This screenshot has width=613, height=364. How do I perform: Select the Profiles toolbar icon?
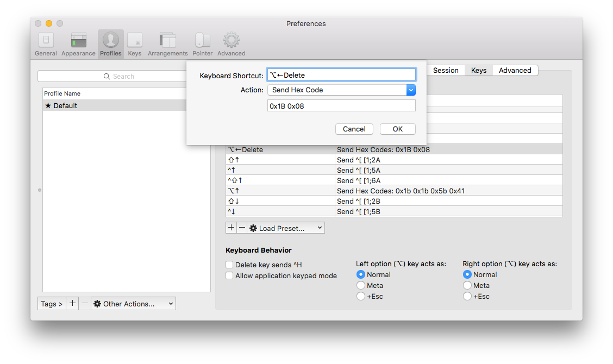[x=111, y=45]
